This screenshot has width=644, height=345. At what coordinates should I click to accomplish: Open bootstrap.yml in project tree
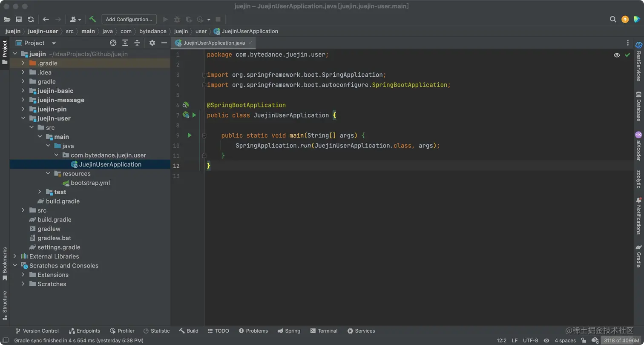pyautogui.click(x=90, y=183)
